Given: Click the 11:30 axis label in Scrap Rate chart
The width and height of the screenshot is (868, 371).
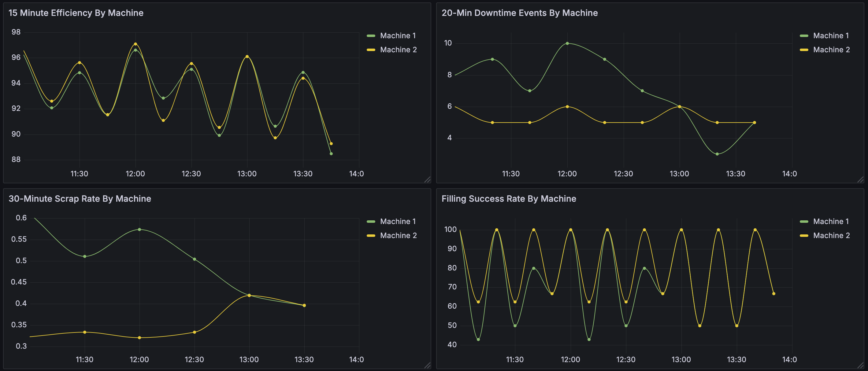Looking at the screenshot, I should 84,360.
